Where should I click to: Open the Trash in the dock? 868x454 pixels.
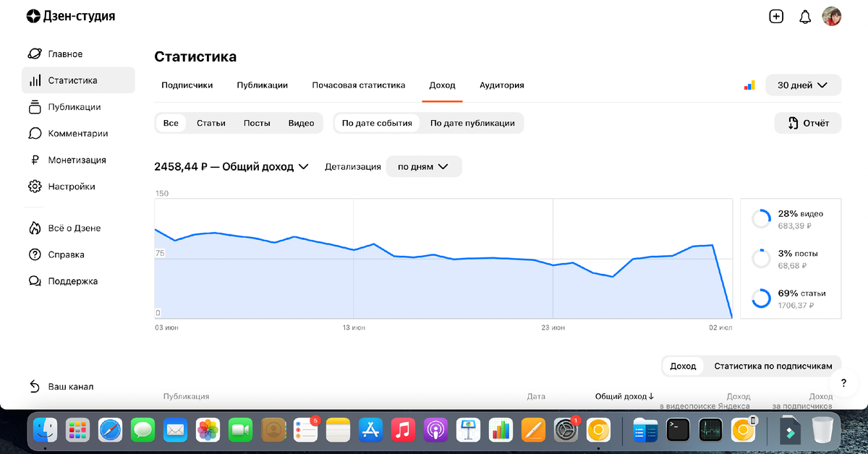pos(823,430)
